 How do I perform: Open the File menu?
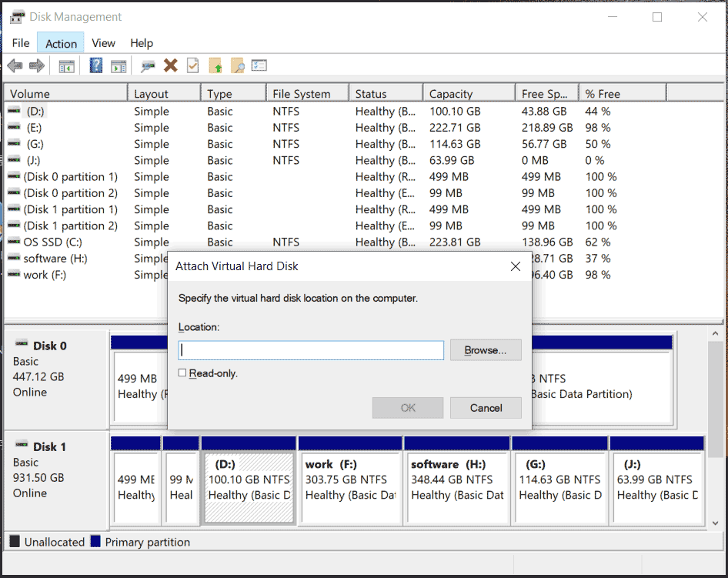pos(21,43)
